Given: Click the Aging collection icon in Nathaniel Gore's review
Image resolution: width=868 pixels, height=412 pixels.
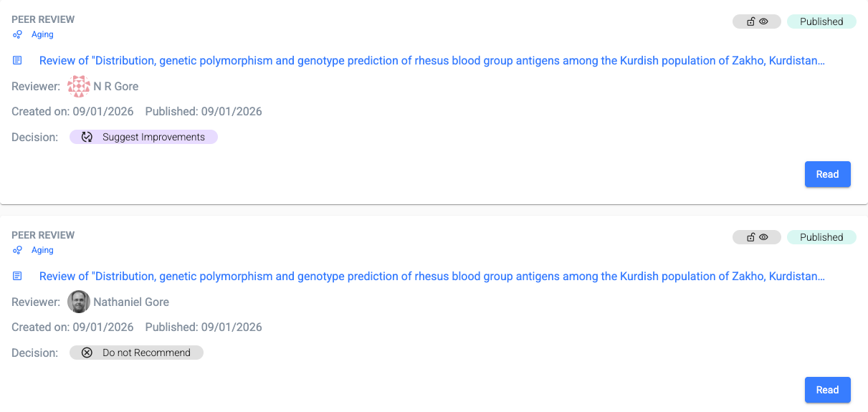Looking at the screenshot, I should (x=17, y=250).
